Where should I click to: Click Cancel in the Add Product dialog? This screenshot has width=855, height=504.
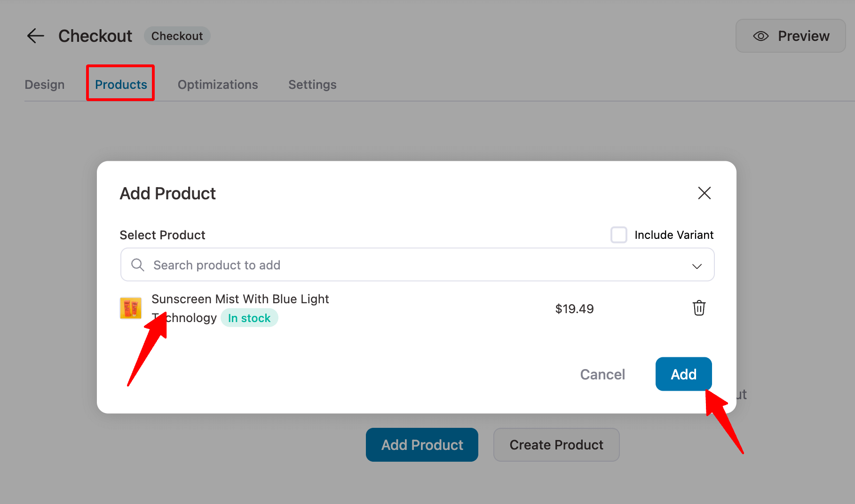602,374
